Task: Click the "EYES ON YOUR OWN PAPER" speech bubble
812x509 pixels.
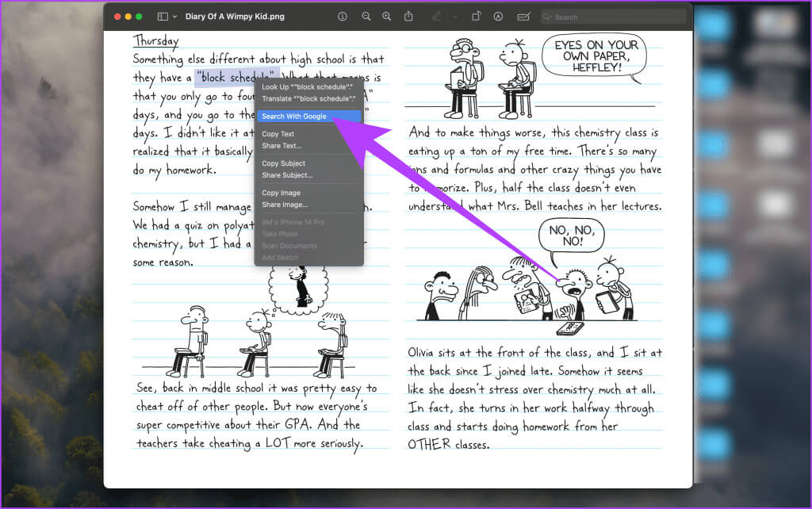Action: pos(596,56)
